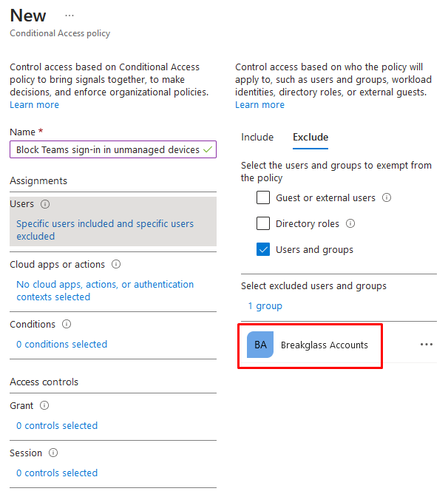Click the info icon beside Users
This screenshot has width=448, height=494.
pos(45,204)
